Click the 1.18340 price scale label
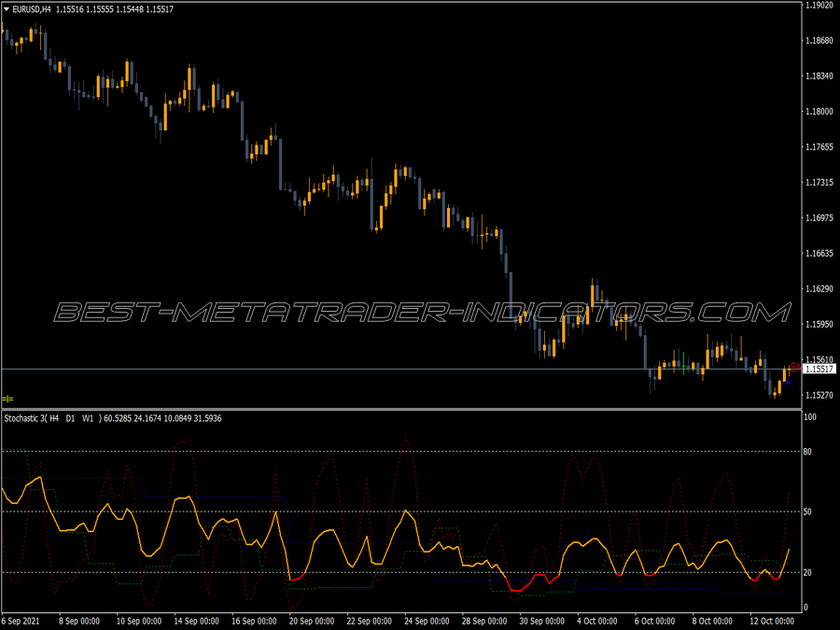Viewport: 840px width, 630px height. coord(819,77)
